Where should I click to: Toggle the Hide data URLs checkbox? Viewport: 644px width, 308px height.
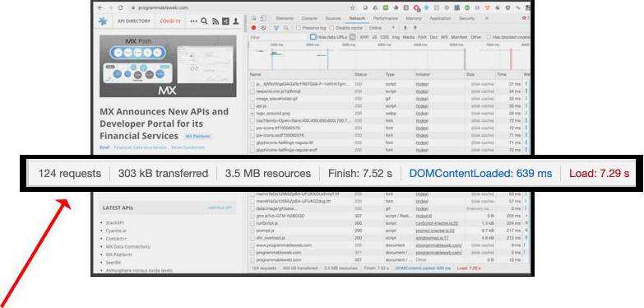[313, 37]
